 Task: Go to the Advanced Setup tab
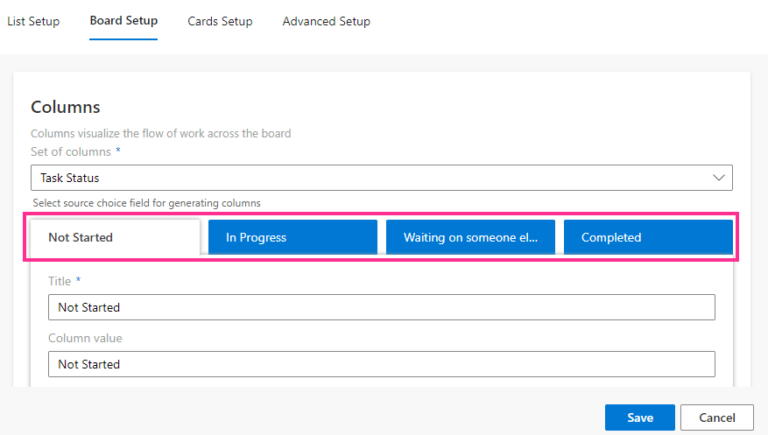click(x=326, y=21)
